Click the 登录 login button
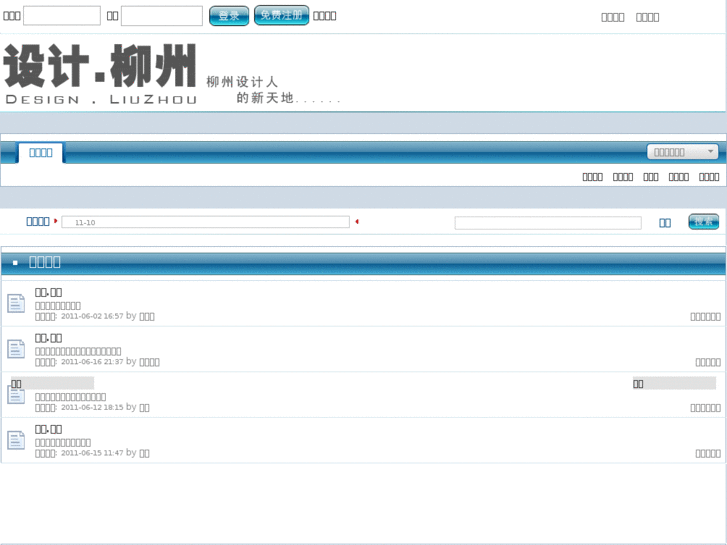This screenshot has width=727, height=545. 229,16
